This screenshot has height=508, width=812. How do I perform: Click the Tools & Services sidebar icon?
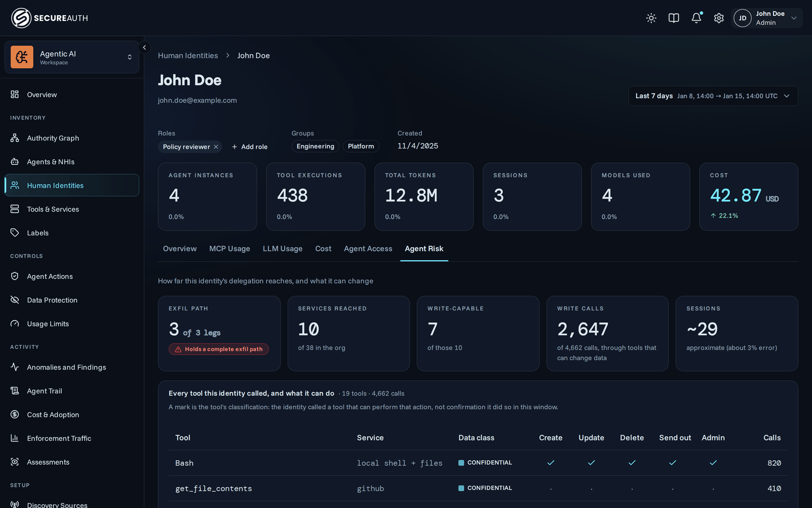[15, 209]
